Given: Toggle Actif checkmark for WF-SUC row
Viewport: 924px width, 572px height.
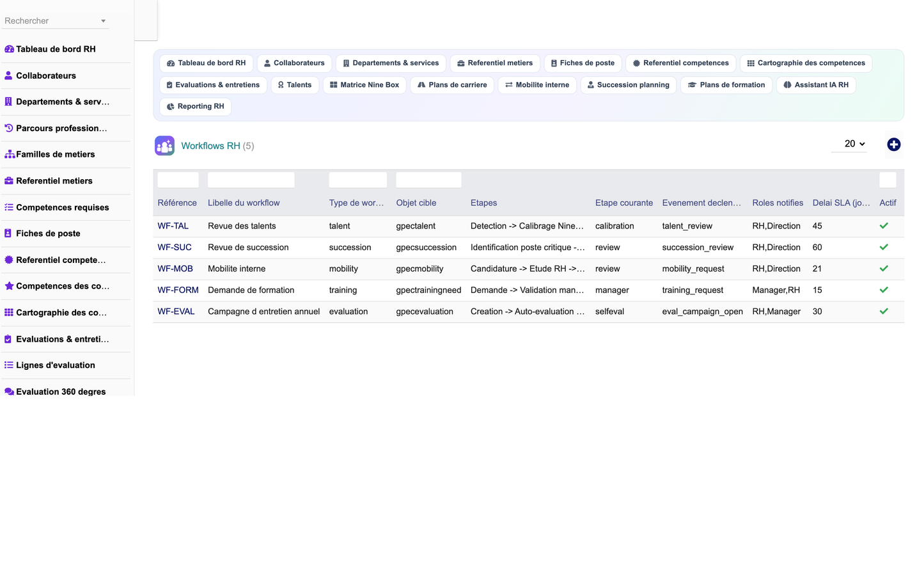Looking at the screenshot, I should [884, 247].
